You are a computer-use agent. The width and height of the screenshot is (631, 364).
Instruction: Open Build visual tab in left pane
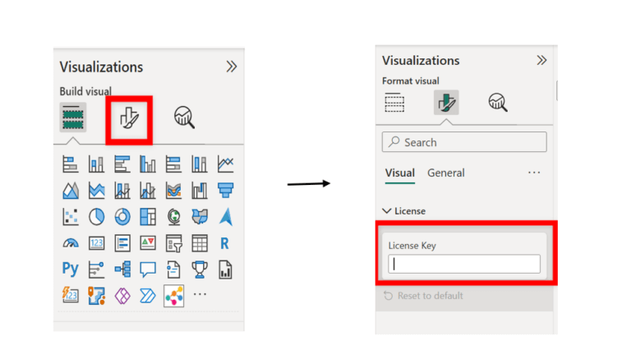73,117
